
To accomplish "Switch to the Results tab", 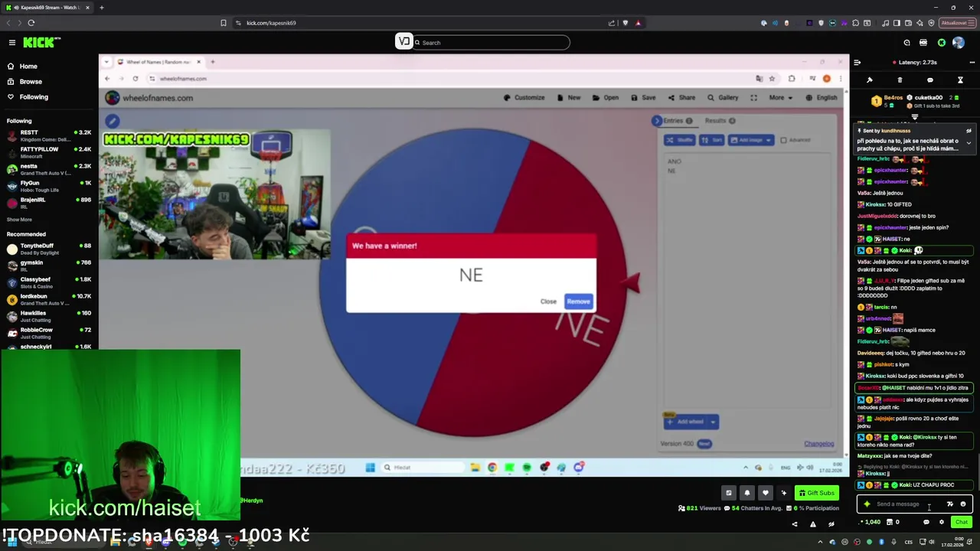I will pos(720,121).
